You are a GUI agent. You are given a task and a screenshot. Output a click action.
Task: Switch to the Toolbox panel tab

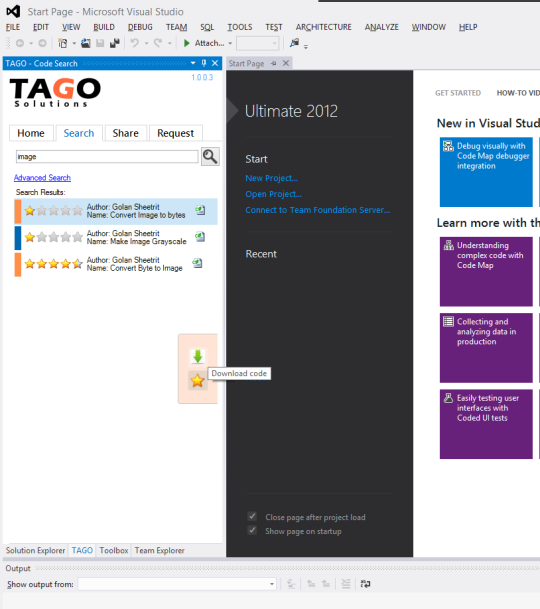114,550
